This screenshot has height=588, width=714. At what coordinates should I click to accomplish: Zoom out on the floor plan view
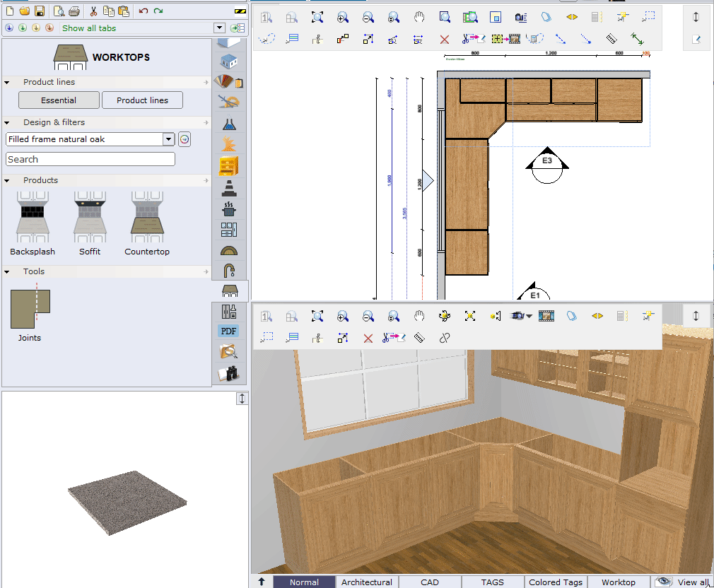pos(368,17)
